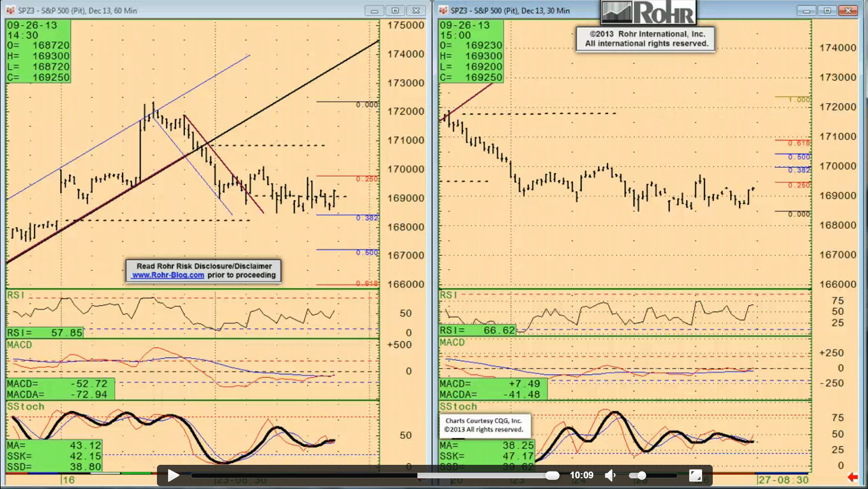Maximize the 60 Min chart window
Image resolution: width=868 pixels, height=489 pixels.
pos(395,11)
